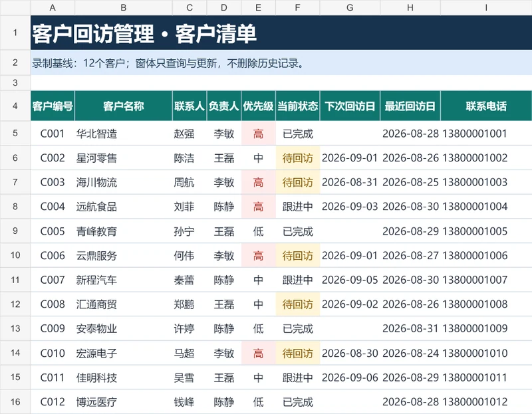Select customer name 青峰教育
This screenshot has height=414, width=532.
point(124,231)
